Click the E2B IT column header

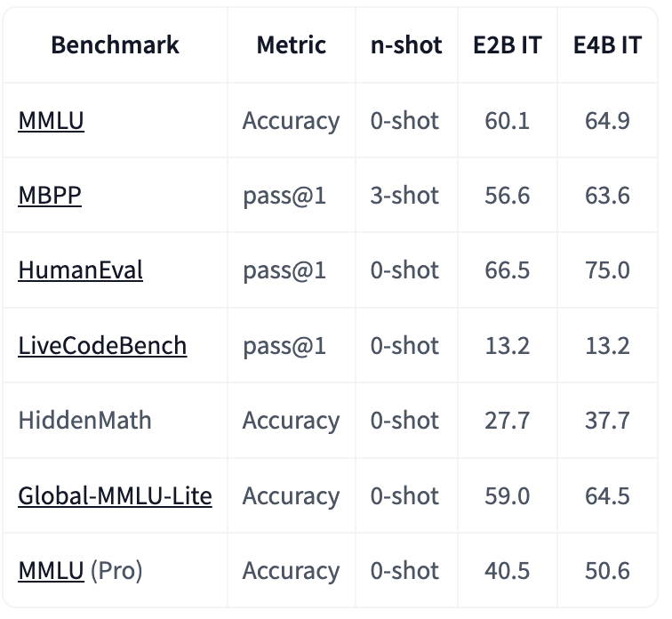[508, 44]
